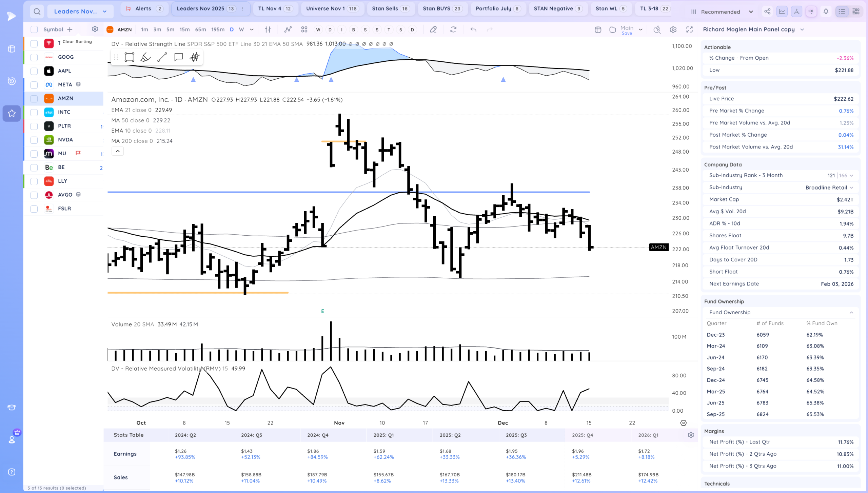Check the GOOG row checkbox

click(34, 57)
